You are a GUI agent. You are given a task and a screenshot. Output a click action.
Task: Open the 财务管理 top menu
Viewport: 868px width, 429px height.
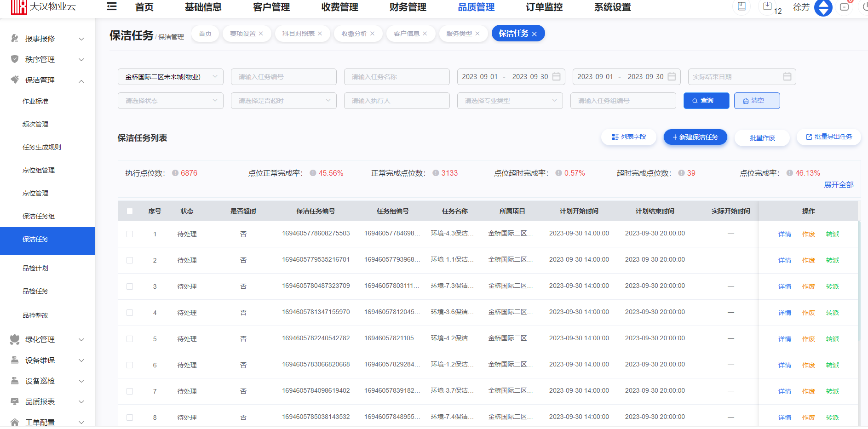(x=408, y=7)
